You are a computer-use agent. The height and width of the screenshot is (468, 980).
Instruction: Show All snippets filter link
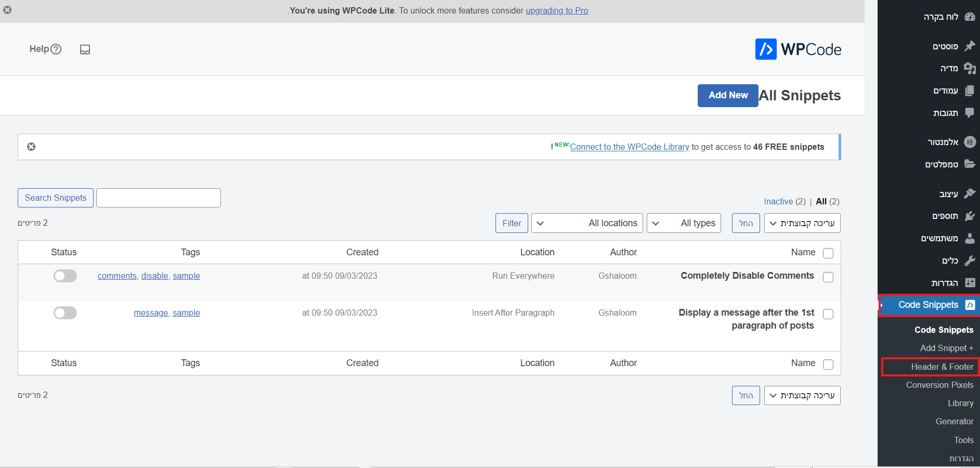point(821,201)
